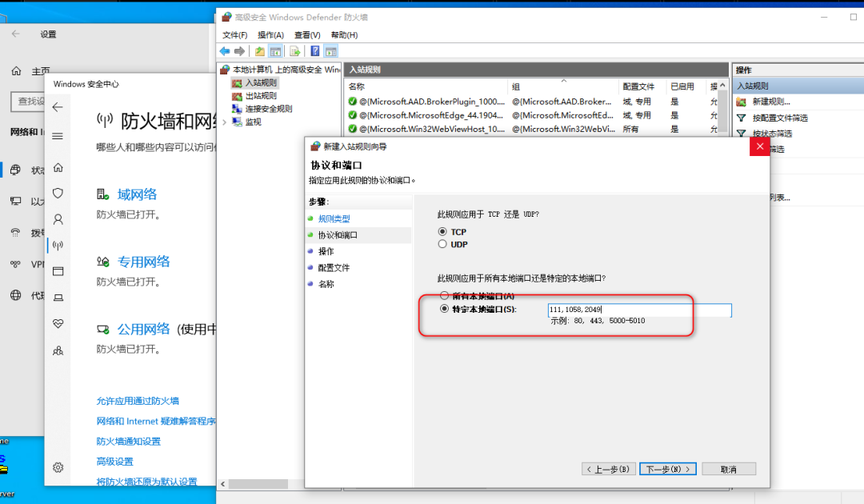864x504 pixels.
Task: Click 已启用 column header
Action: pyautogui.click(x=682, y=86)
